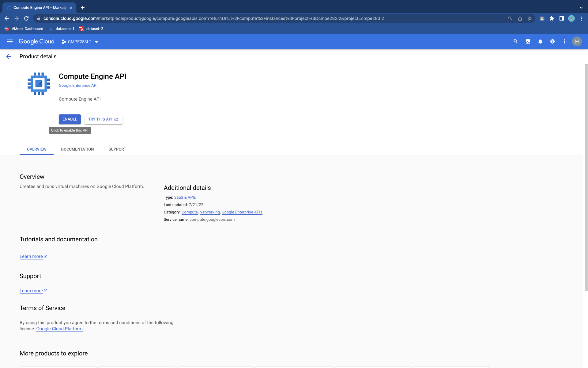Viewport: 588px width, 368px height.
Task: Click the Google Cloud logo
Action: coord(36,41)
